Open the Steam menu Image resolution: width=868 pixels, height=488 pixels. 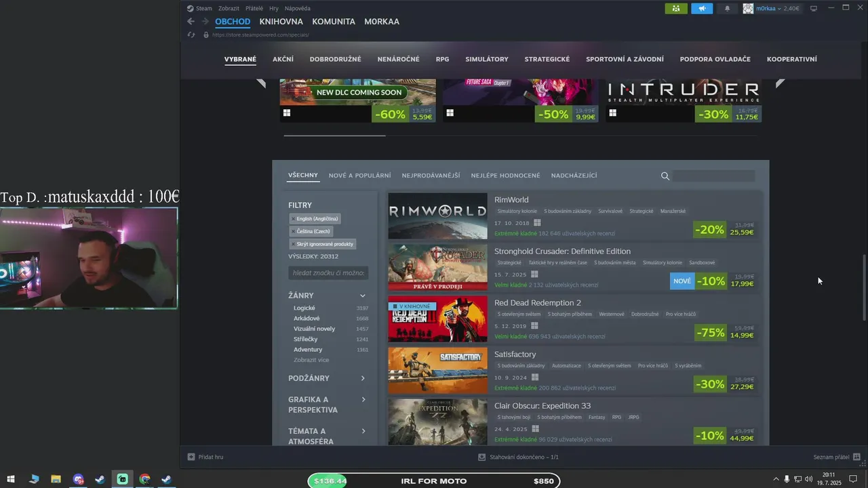[x=204, y=8]
